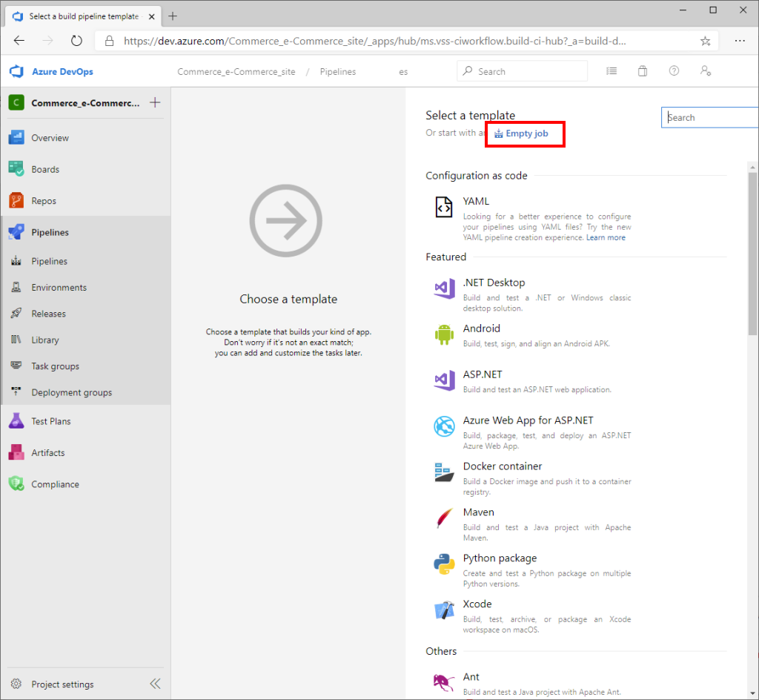Collapse the left sidebar

click(155, 684)
